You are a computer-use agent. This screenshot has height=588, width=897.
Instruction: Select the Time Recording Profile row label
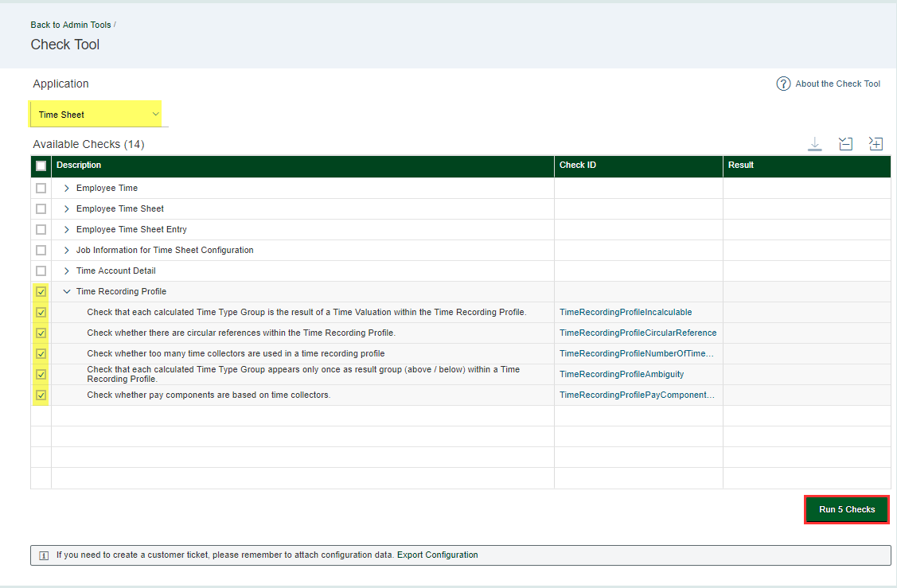(121, 292)
